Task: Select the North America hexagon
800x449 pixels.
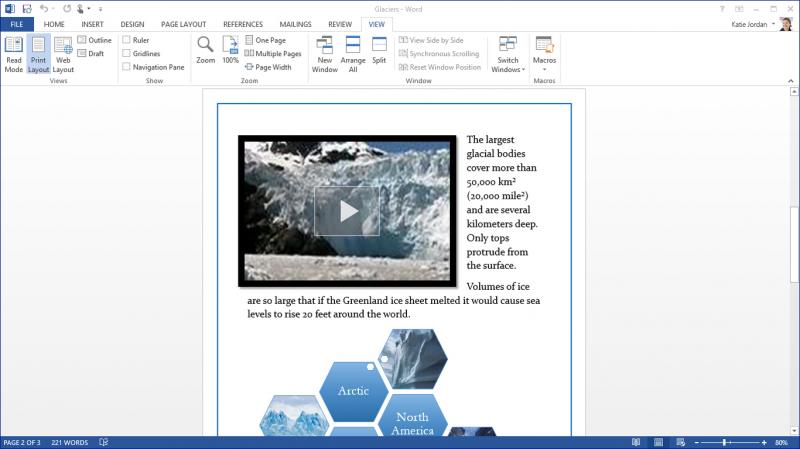Action: coord(412,417)
